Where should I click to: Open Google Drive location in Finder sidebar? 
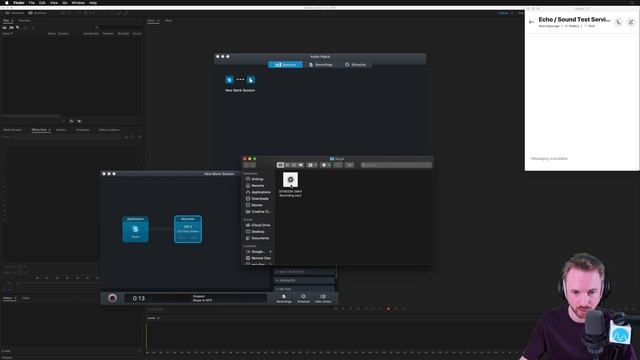coord(257,251)
